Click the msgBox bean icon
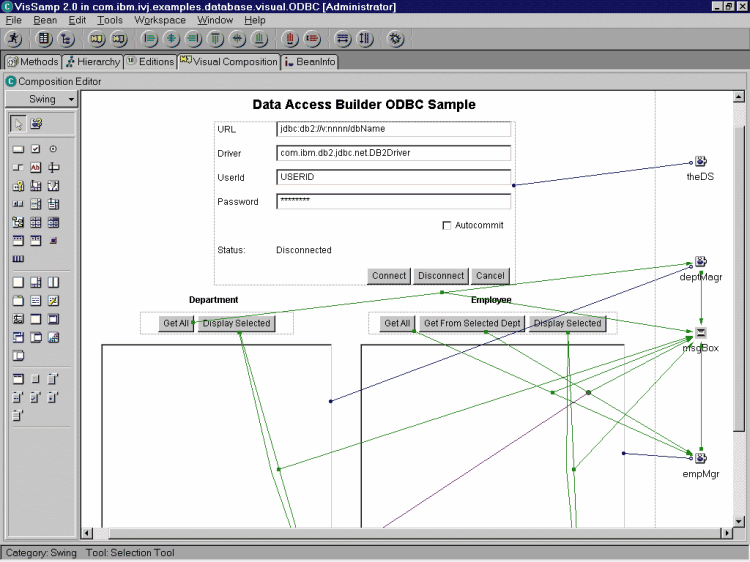Image resolution: width=750 pixels, height=562 pixels. coord(701,333)
